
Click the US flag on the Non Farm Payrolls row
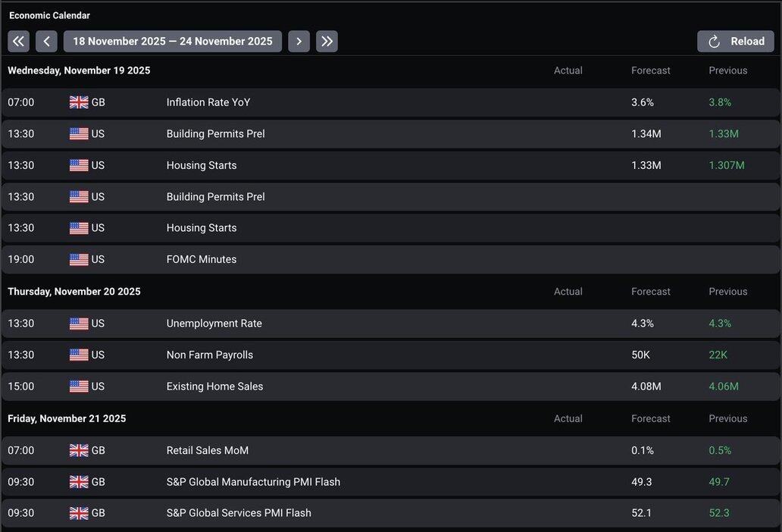pyautogui.click(x=79, y=355)
